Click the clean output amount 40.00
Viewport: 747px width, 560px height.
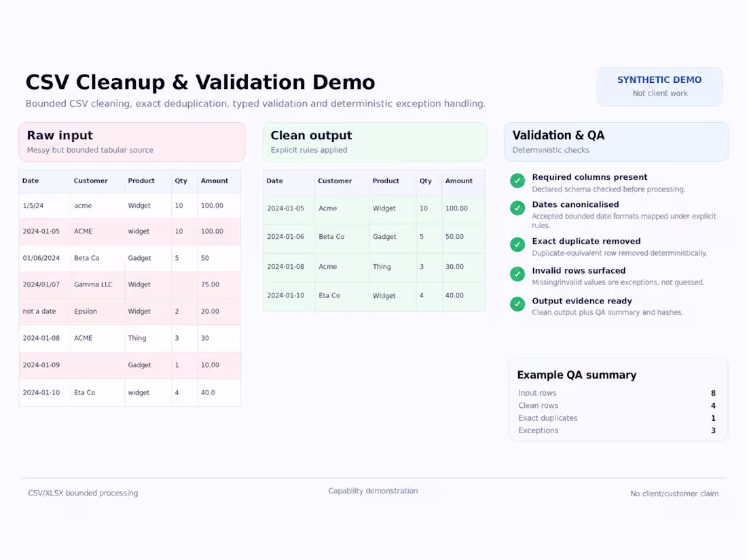[x=454, y=296]
